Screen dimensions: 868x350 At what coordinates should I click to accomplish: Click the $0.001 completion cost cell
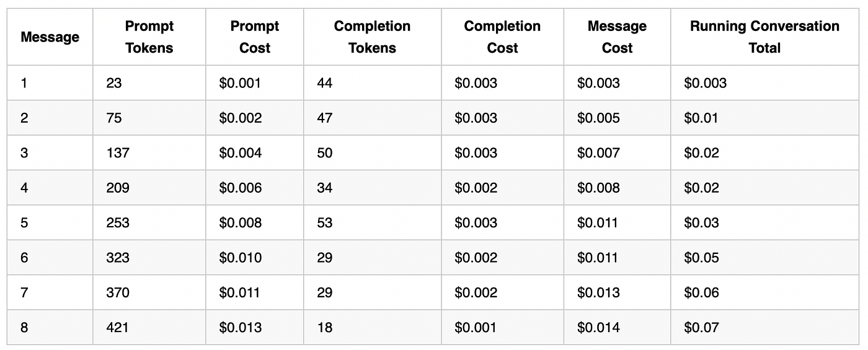coord(476,327)
